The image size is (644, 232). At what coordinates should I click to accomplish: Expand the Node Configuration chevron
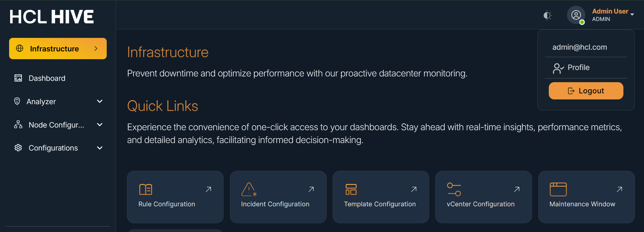pyautogui.click(x=100, y=125)
